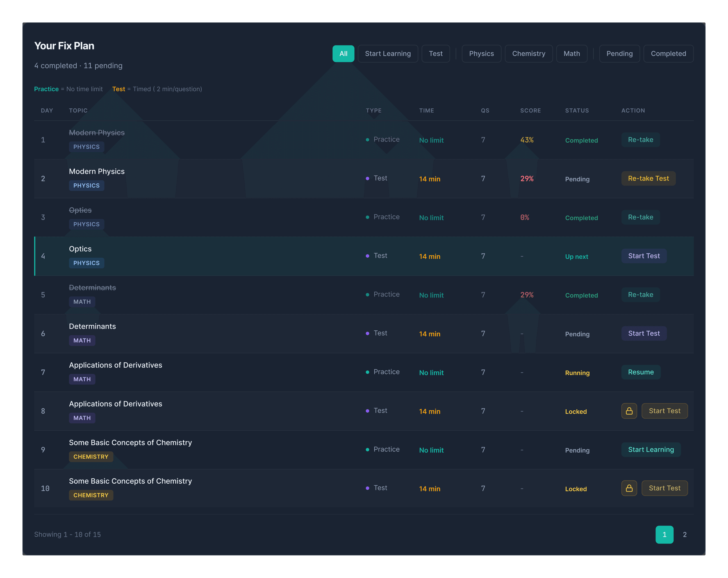Screen dimensions: 728x578
Task: Click the 29% score in day 2
Action: point(527,179)
